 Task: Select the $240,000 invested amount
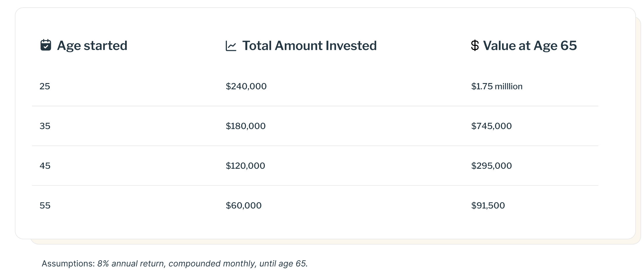246,86
